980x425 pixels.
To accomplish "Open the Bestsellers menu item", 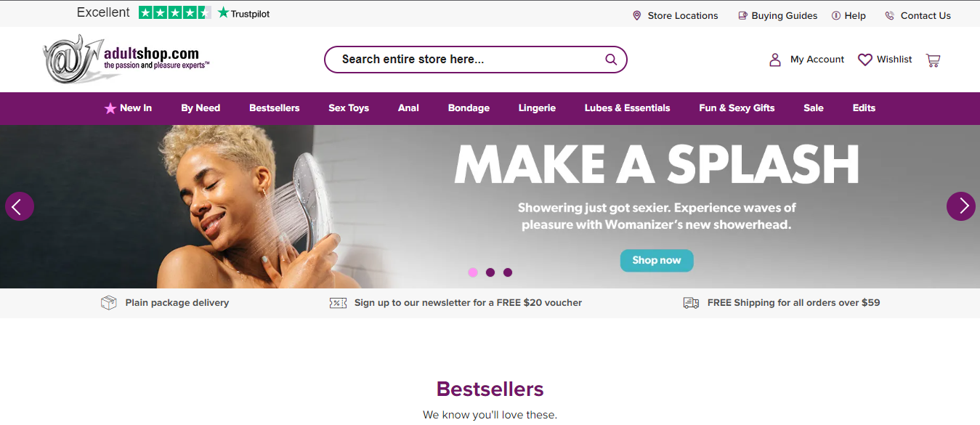I will click(275, 108).
